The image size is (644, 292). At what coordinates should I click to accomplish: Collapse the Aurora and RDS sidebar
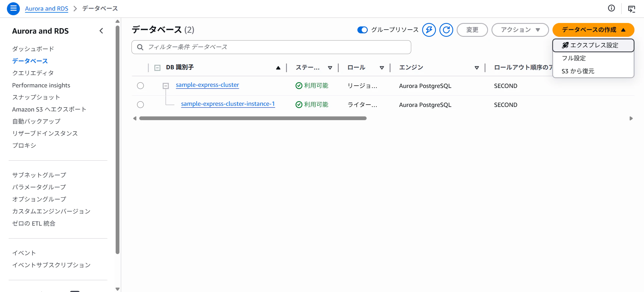101,31
